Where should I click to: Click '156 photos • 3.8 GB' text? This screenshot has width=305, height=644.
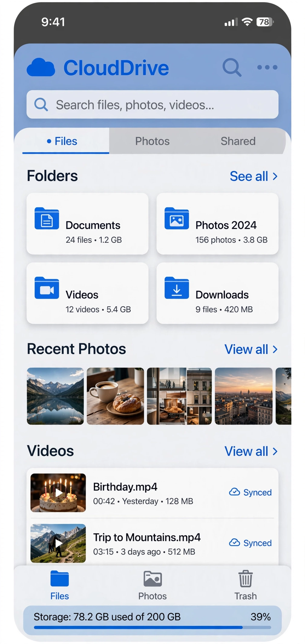coord(231,240)
